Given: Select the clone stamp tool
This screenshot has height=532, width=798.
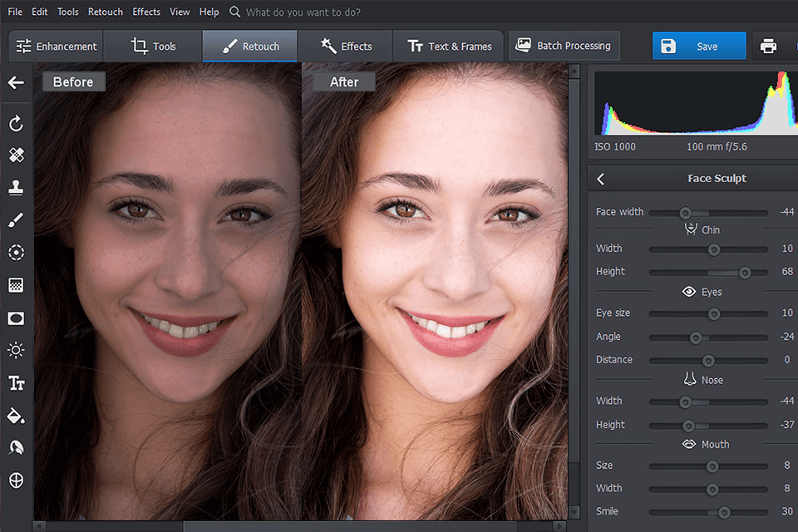Looking at the screenshot, I should point(16,188).
